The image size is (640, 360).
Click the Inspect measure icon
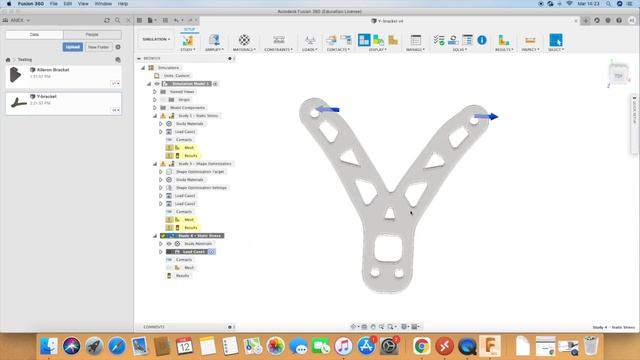click(530, 40)
